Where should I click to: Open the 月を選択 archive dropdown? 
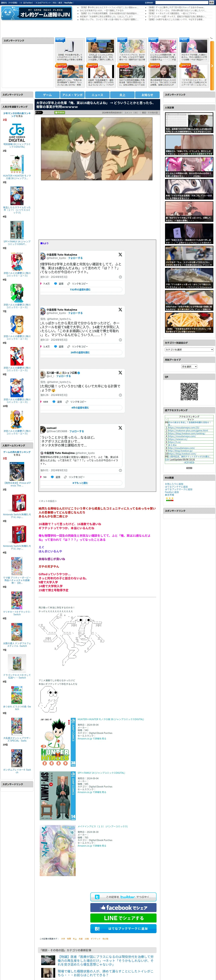189,366
